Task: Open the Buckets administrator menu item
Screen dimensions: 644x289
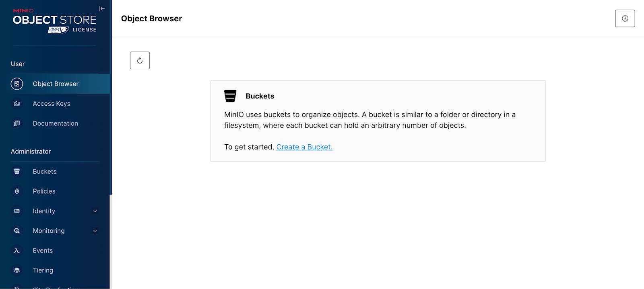Action: pyautogui.click(x=45, y=172)
